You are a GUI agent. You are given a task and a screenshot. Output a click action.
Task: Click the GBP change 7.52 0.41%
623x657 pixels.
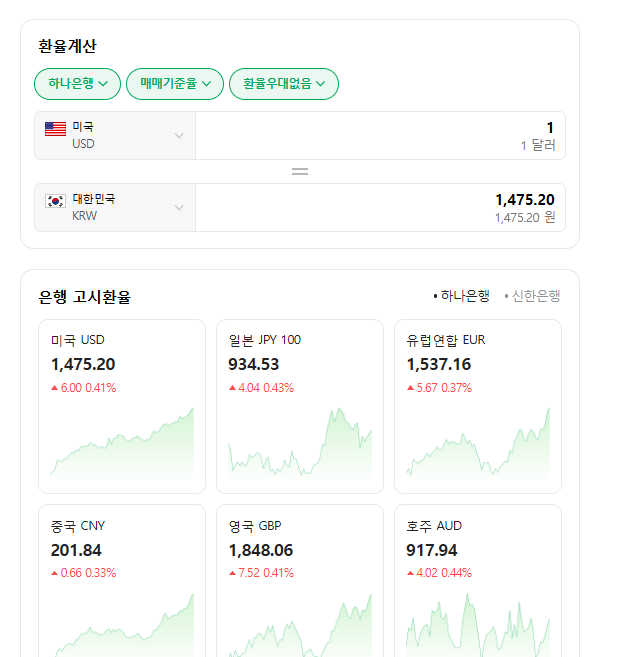(261, 573)
